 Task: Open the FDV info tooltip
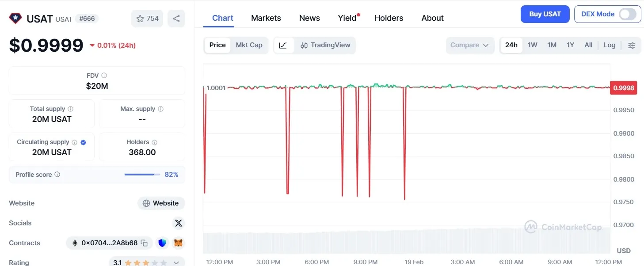pos(105,75)
